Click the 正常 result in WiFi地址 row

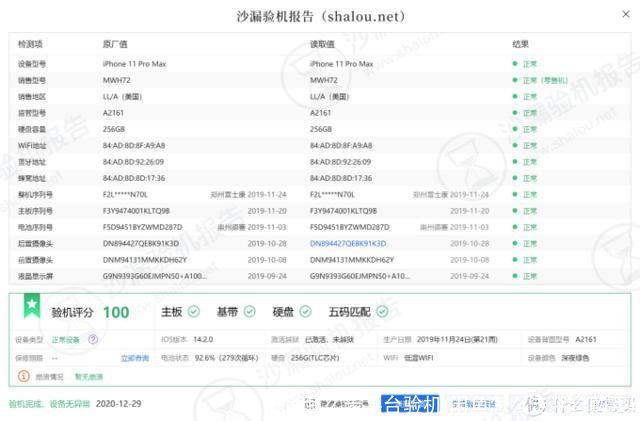point(530,146)
